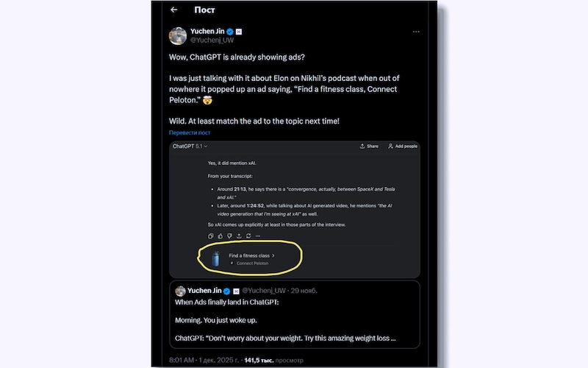The image size is (588, 368).
Task: Click the thumbs down icon under the response
Action: coord(229,236)
